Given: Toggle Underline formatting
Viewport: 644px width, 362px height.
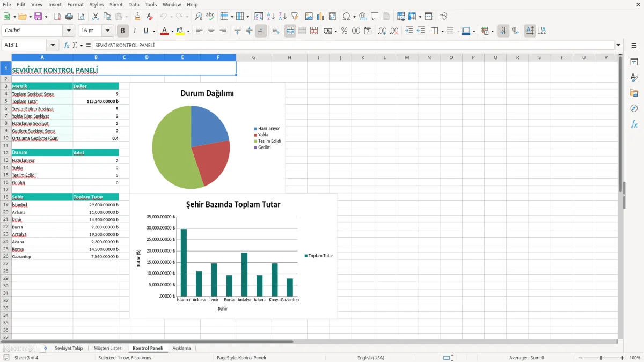Looking at the screenshot, I should [145, 31].
